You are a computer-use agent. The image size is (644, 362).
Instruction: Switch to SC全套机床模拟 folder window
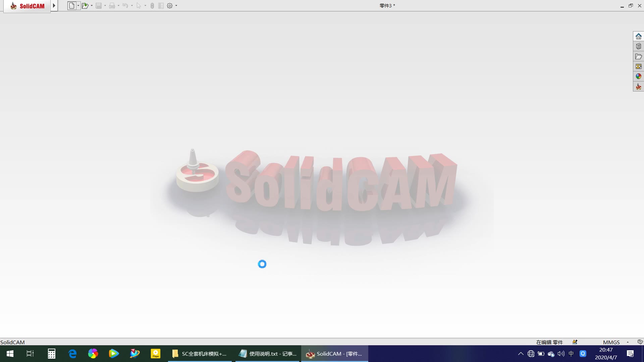(200, 354)
